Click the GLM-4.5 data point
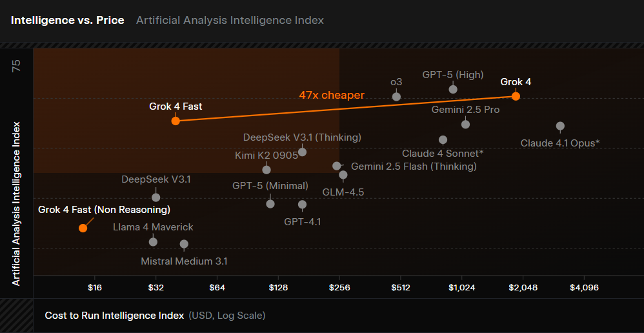The image size is (644, 333). (343, 175)
